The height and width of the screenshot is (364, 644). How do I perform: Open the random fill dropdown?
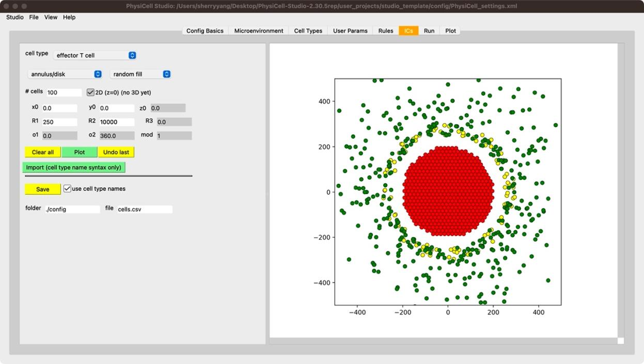(140, 74)
